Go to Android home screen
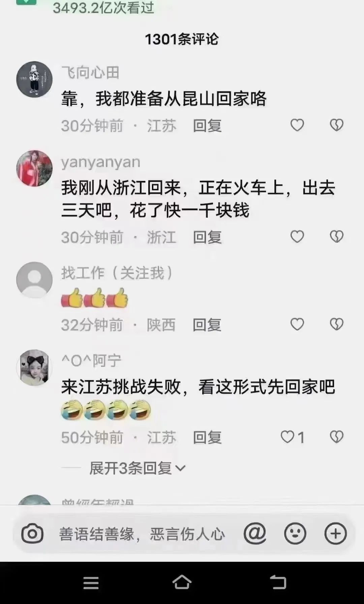The image size is (364, 604). tap(182, 582)
